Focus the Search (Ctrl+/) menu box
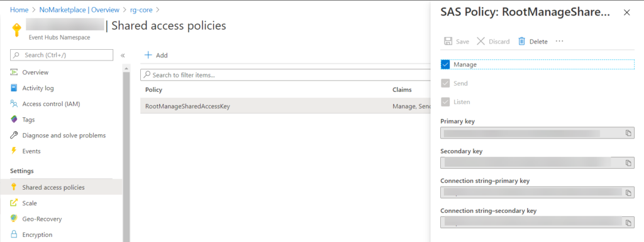The width and height of the screenshot is (644, 242). click(62, 55)
